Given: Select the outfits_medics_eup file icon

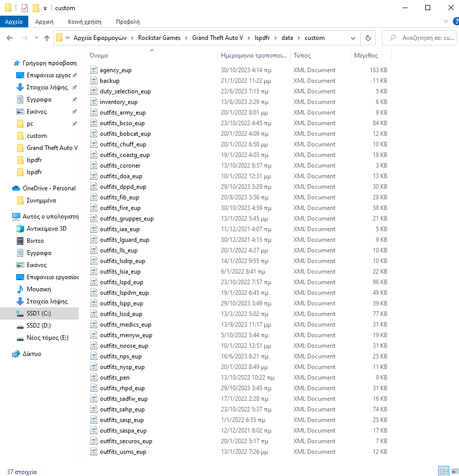Looking at the screenshot, I should point(94,324).
